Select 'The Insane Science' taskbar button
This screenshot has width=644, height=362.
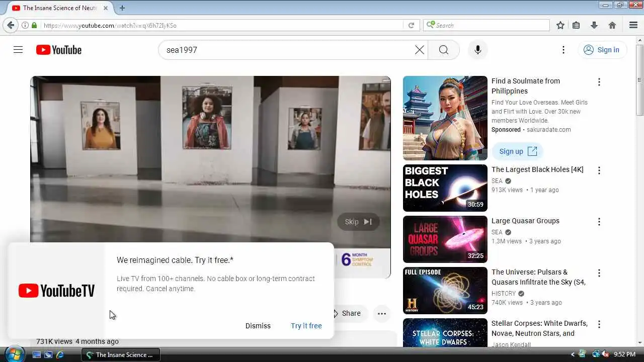[121, 354]
